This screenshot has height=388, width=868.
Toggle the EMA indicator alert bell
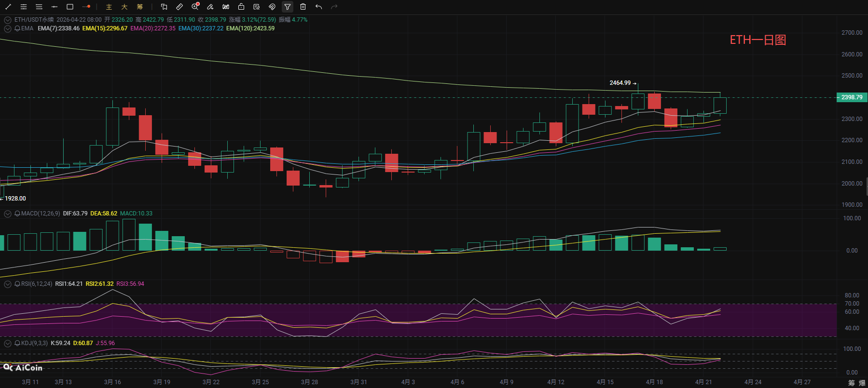click(x=17, y=28)
